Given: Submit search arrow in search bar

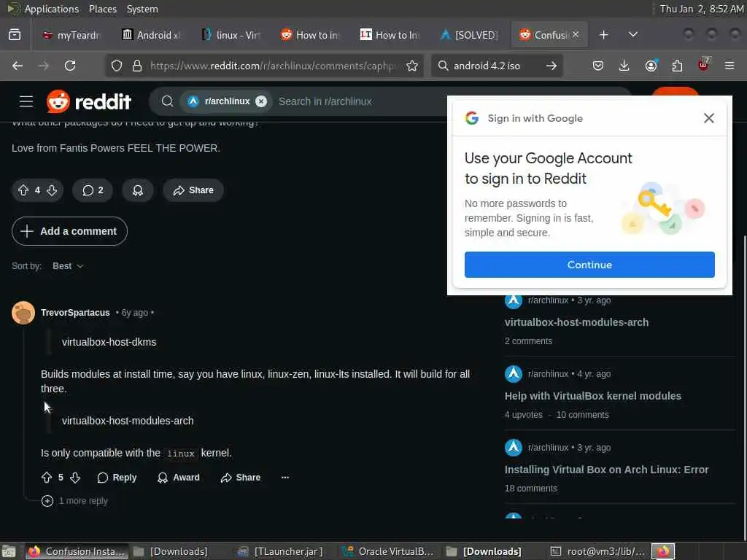Looking at the screenshot, I should point(551,66).
